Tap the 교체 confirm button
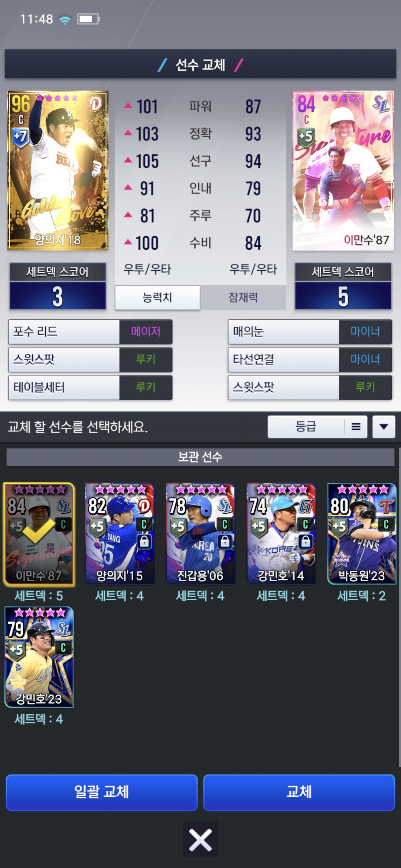This screenshot has height=868, width=401. (x=299, y=792)
